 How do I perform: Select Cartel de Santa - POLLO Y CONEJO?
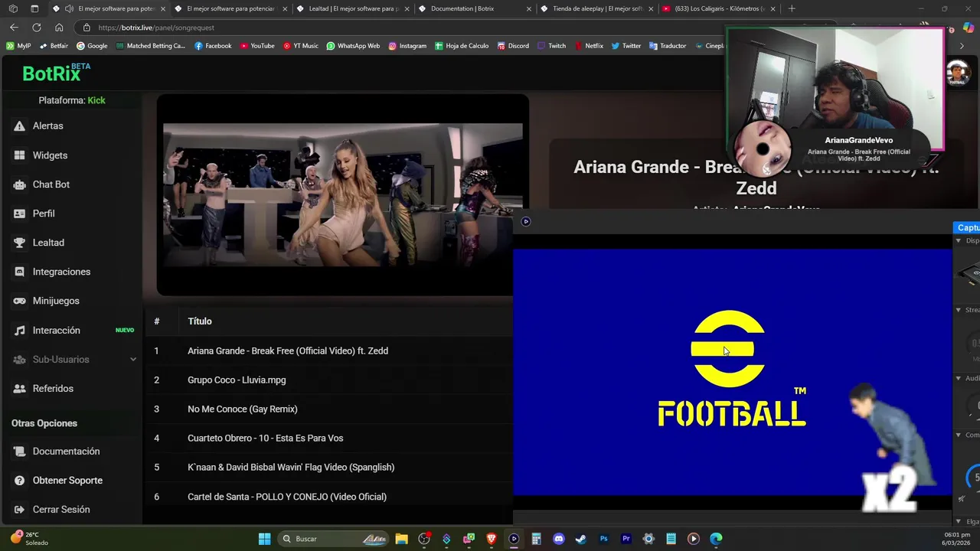tap(329, 497)
